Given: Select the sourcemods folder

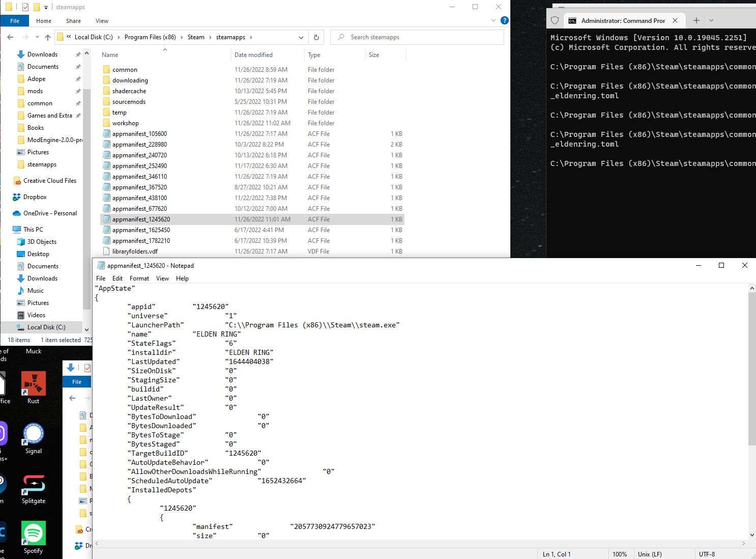Looking at the screenshot, I should (x=129, y=102).
